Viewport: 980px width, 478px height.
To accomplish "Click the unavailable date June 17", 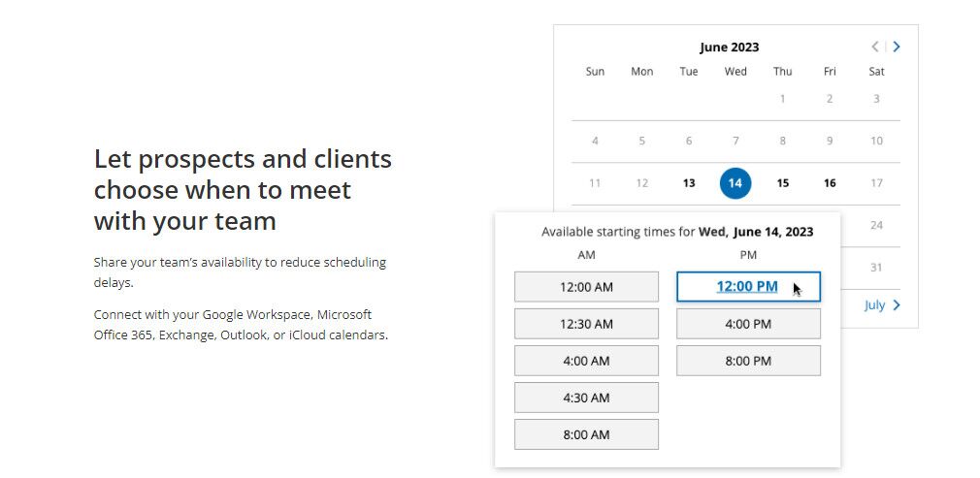I will (876, 183).
